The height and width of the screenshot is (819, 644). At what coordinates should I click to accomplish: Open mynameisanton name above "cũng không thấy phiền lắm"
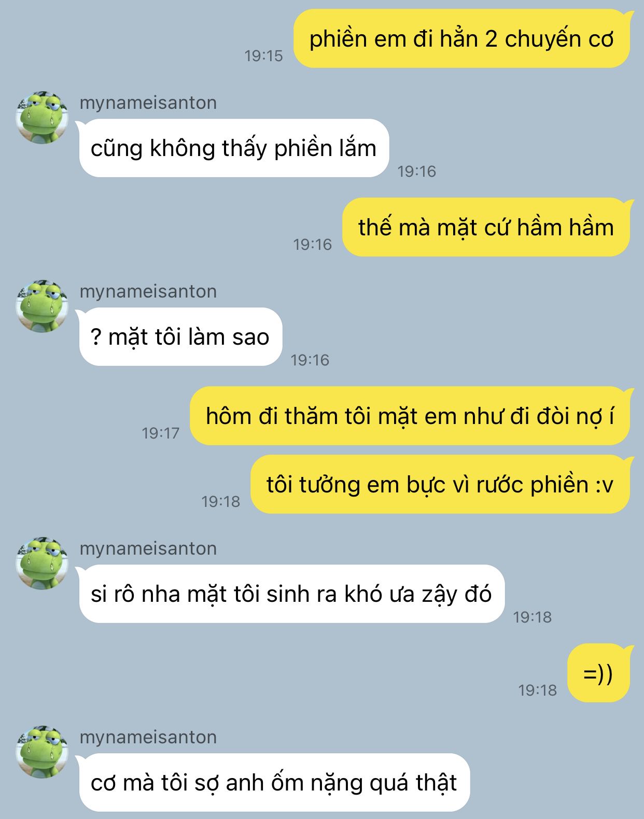pos(148,103)
